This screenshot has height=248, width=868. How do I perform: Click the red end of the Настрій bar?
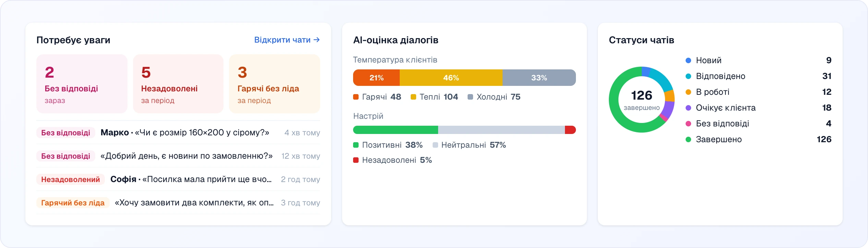(x=570, y=130)
